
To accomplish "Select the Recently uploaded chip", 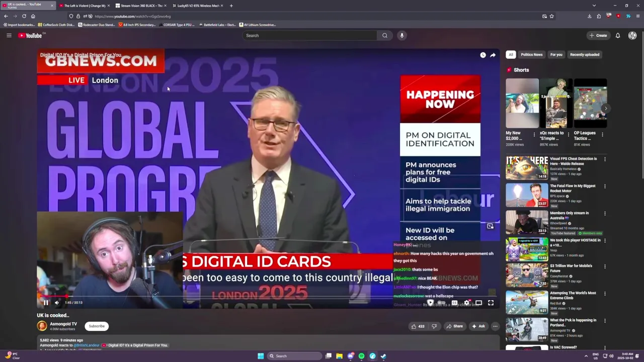I will (585, 55).
